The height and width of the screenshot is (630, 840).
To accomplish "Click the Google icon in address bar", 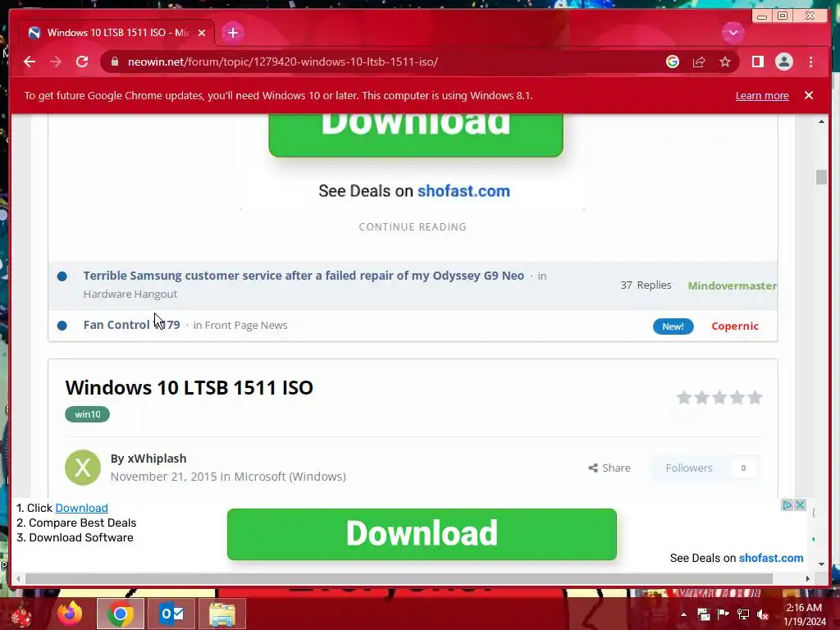I will [673, 62].
